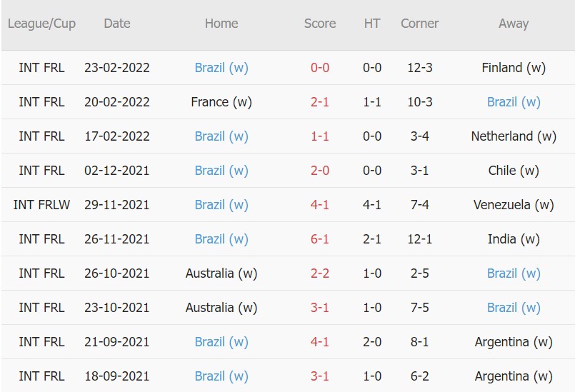The height and width of the screenshot is (392, 575).
Task: Click the Corner column header
Action: (420, 24)
